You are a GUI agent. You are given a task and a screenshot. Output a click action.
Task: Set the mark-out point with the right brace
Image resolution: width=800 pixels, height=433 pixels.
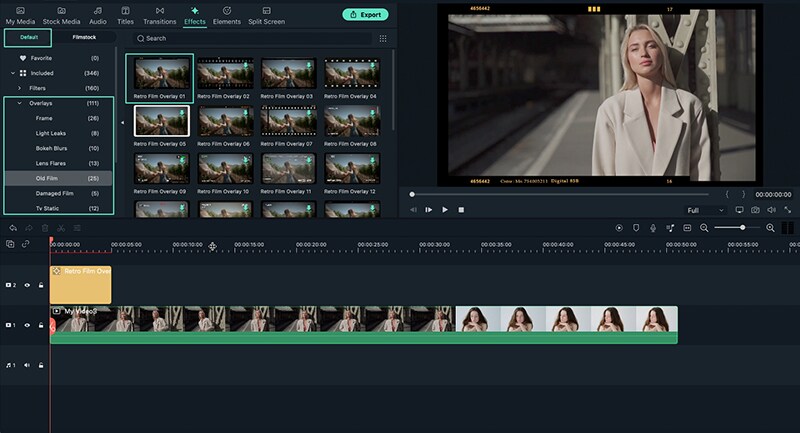[x=743, y=194]
